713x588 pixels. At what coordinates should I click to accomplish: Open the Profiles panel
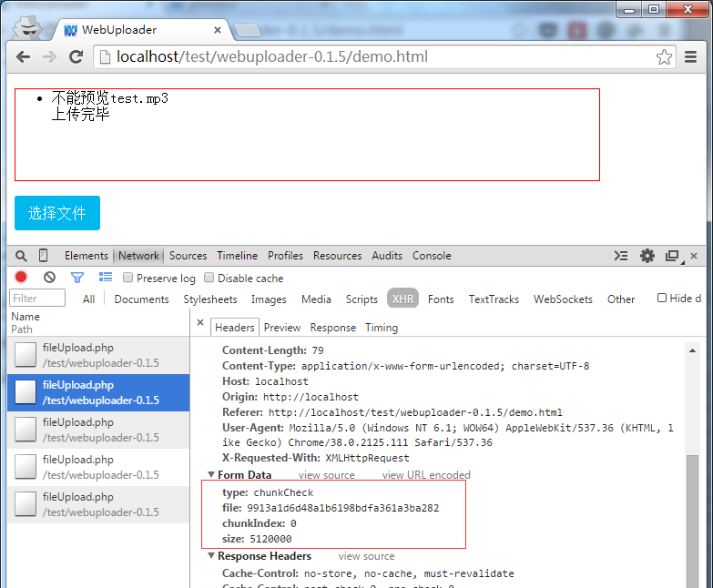(285, 256)
